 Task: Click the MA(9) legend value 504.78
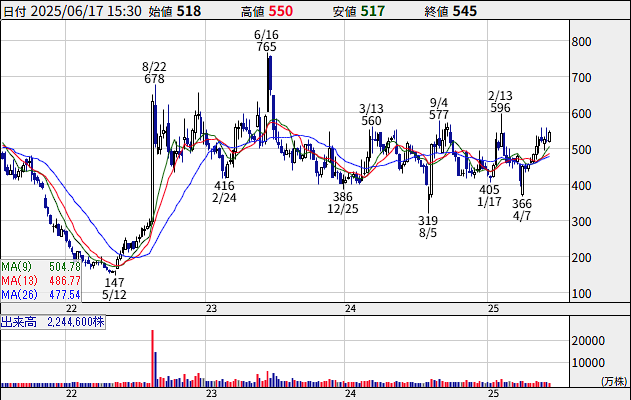click(65, 267)
